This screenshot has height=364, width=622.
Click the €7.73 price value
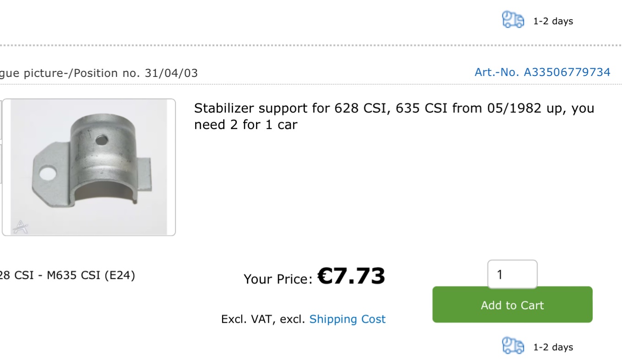point(351,276)
